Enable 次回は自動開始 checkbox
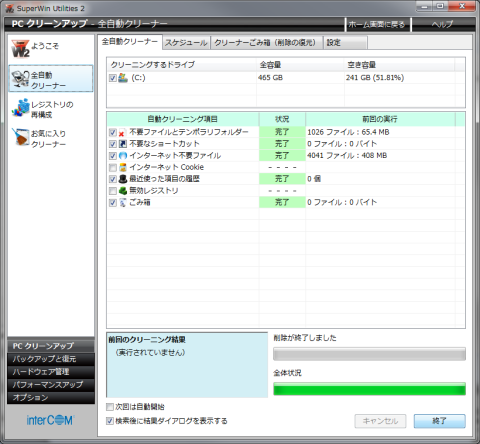Viewport: 480px width, 444px height. (x=110, y=407)
